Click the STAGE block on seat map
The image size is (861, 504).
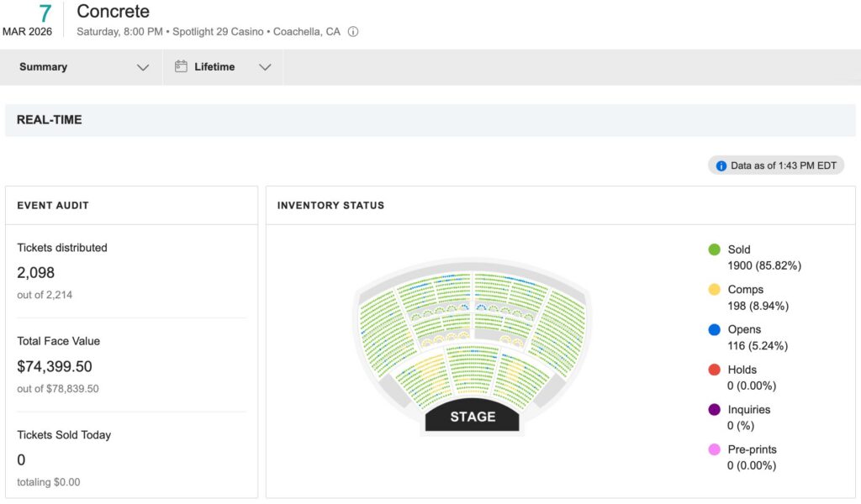coord(473,417)
